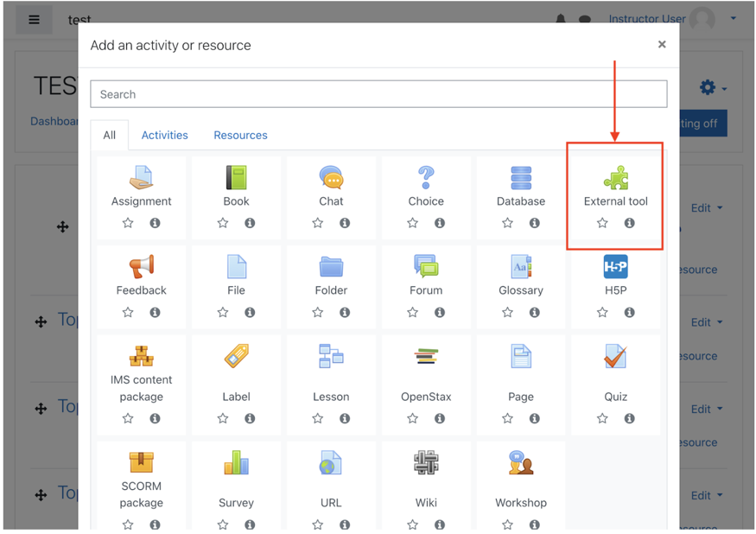Open the course settings gear menu

click(x=708, y=87)
